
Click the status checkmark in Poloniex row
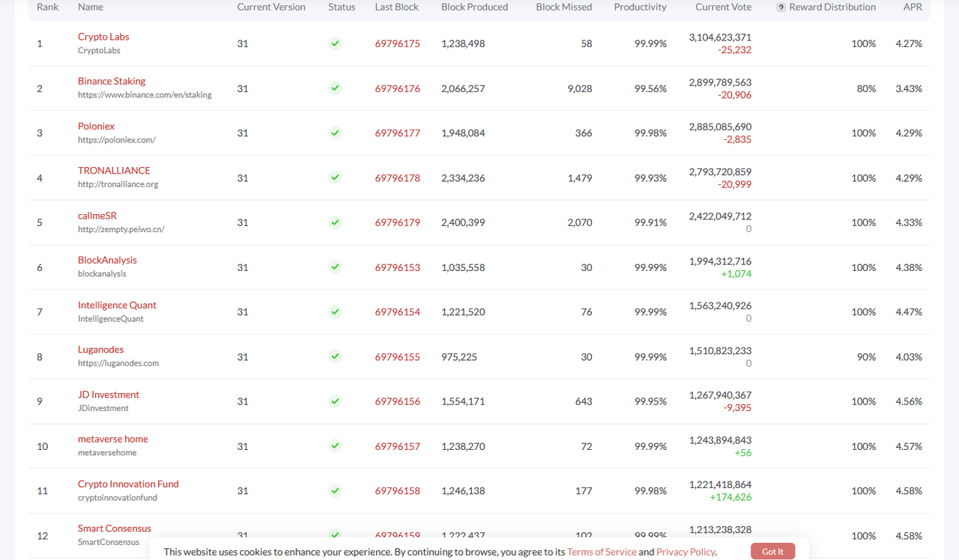[335, 133]
